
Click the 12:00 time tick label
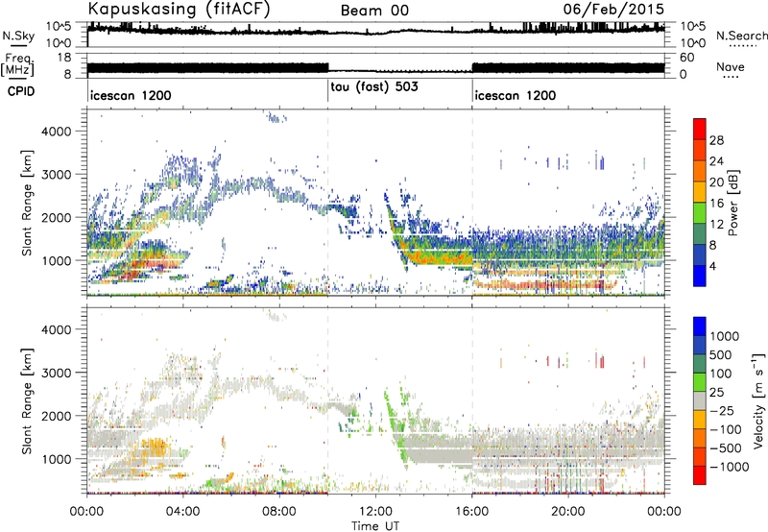point(375,512)
